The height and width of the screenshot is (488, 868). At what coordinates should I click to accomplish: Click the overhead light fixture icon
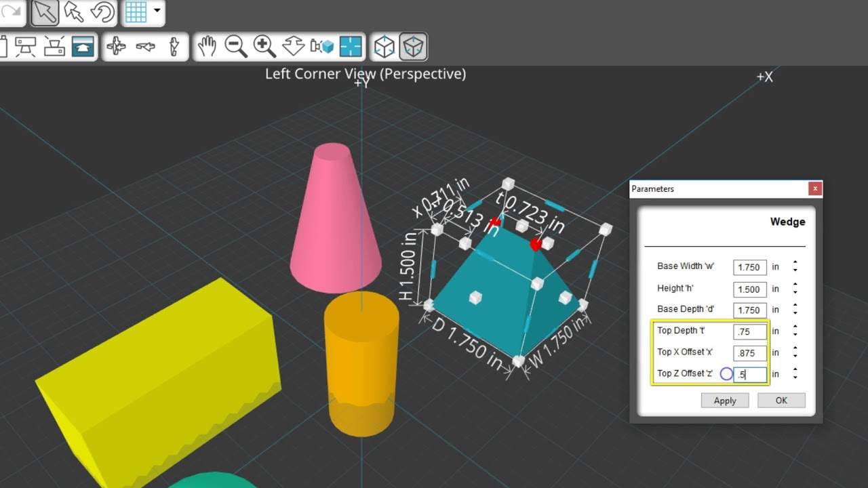tap(26, 46)
